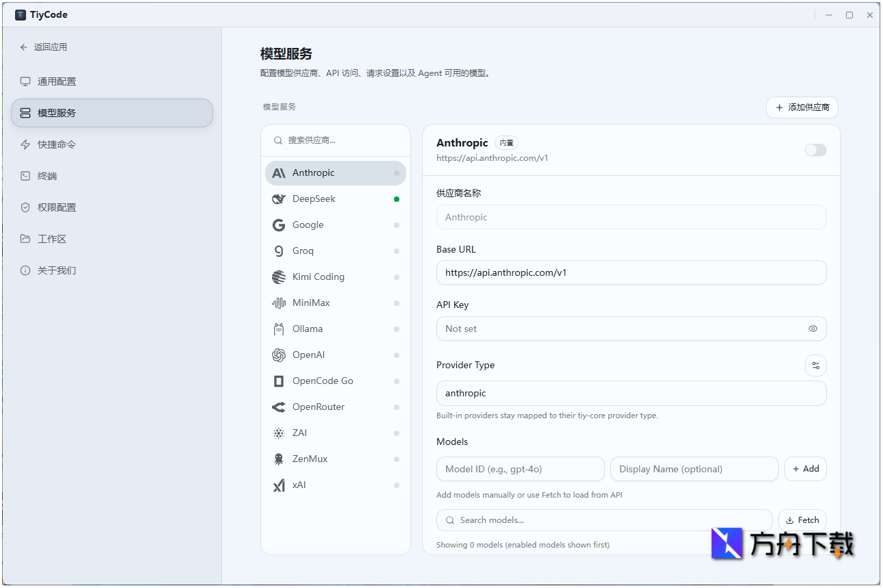Enable the Anthropic provider toggle switch

point(816,150)
